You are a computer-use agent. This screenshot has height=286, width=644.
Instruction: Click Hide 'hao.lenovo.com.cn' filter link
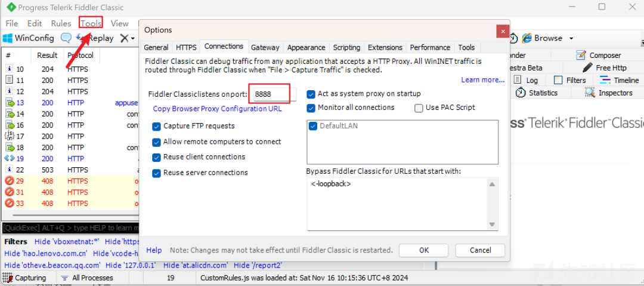[x=45, y=254]
